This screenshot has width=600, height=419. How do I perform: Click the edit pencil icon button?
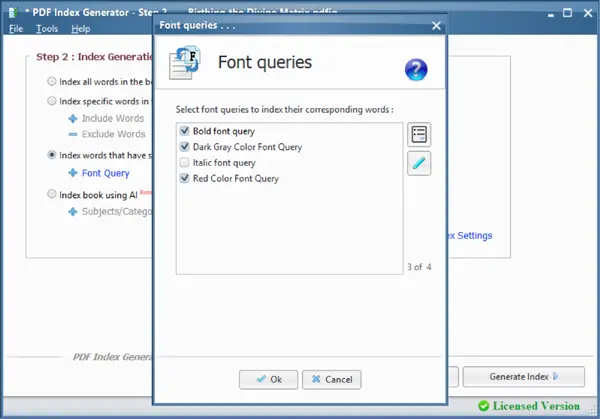[x=419, y=163]
